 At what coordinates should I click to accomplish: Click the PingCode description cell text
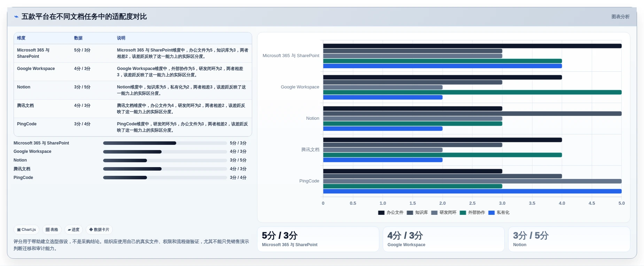pyautogui.click(x=183, y=127)
